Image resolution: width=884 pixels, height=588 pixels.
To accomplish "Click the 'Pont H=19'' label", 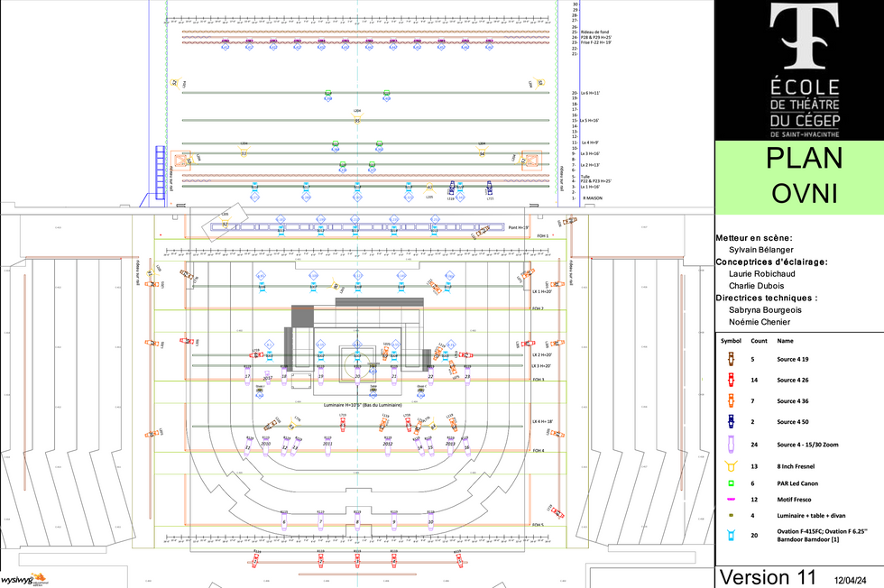I will tap(519, 228).
